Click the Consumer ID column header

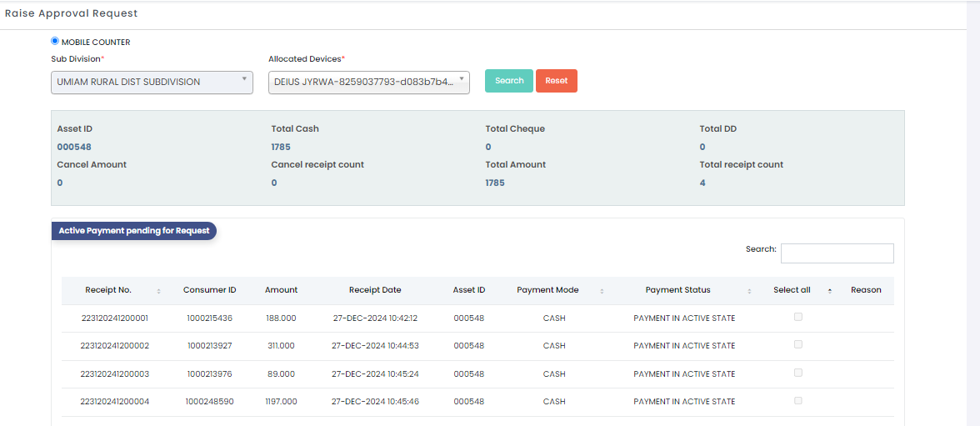[209, 290]
